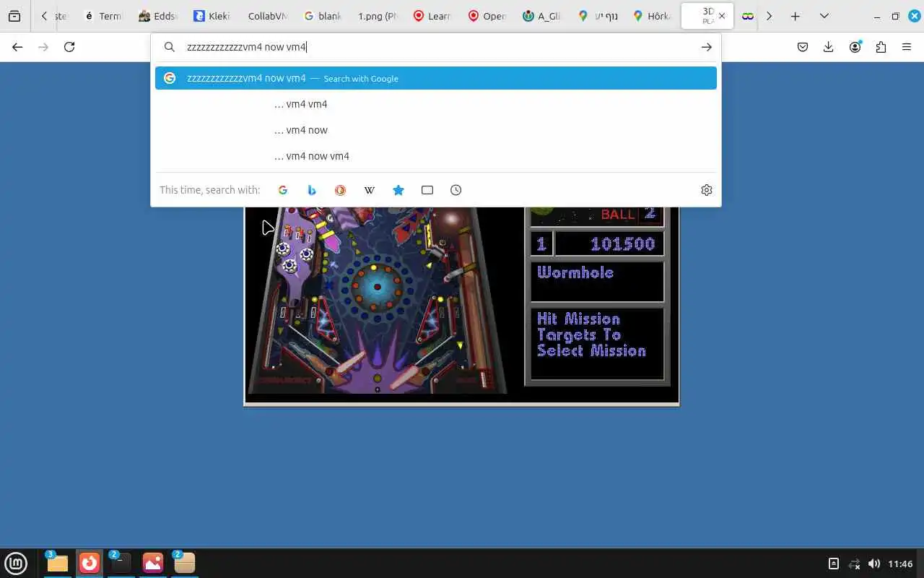Screen dimensions: 924x578
Task: Search this time with Bing icon
Action: 312,190
